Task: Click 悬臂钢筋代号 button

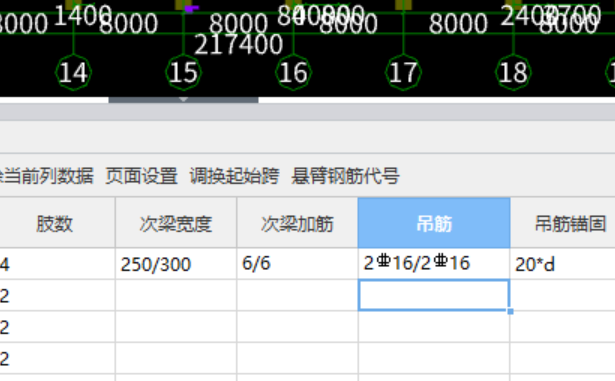Action: [345, 176]
